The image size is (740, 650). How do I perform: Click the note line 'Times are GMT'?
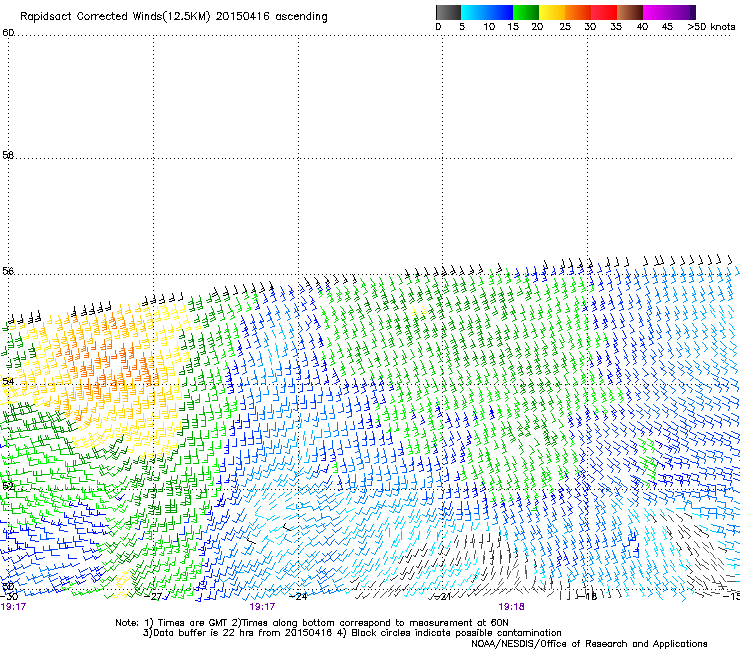[194, 623]
